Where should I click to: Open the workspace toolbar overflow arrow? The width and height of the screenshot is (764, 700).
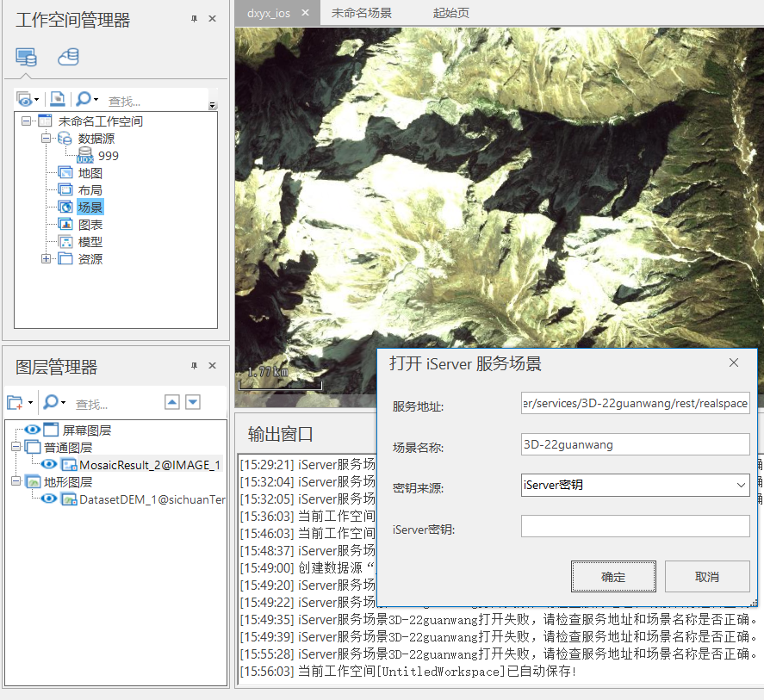212,105
